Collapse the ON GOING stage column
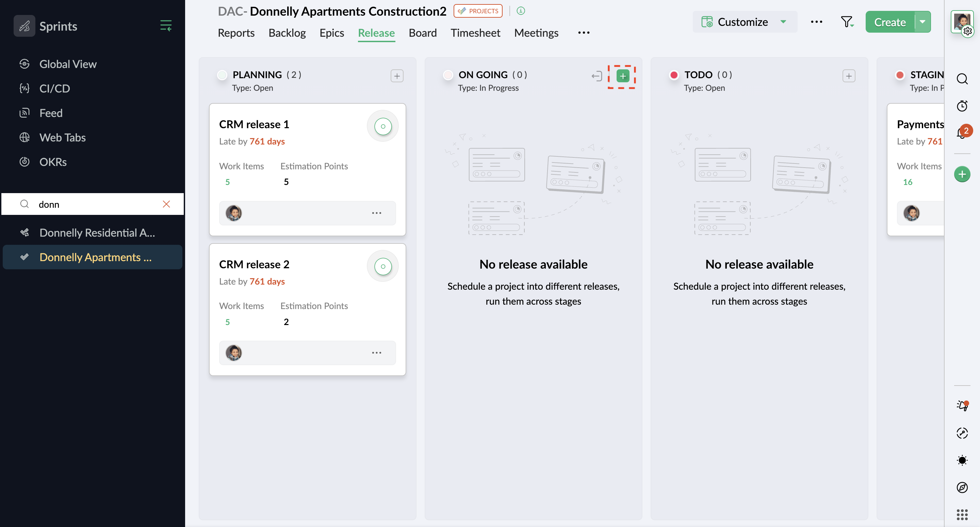This screenshot has width=980, height=527. tap(597, 76)
